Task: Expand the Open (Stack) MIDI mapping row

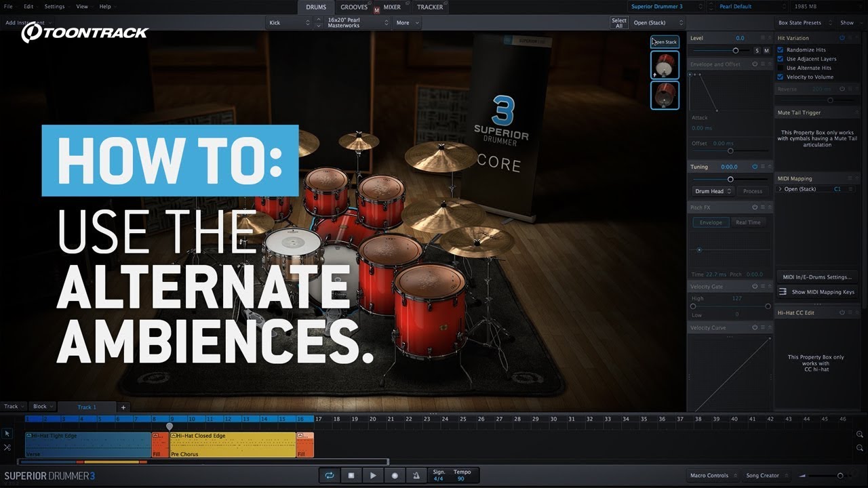Action: tap(780, 189)
